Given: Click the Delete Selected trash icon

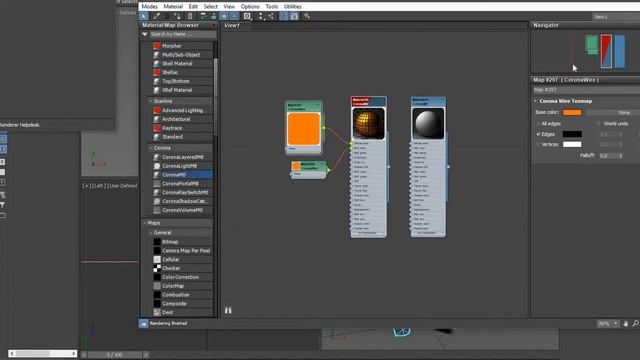Looking at the screenshot, I should pyautogui.click(x=190, y=16).
